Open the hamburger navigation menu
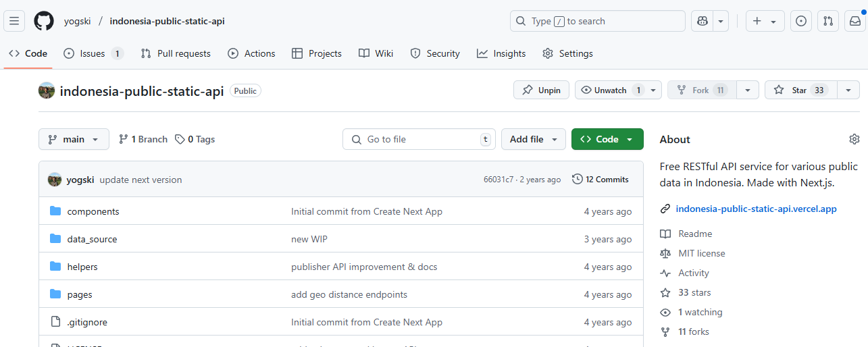 (x=14, y=21)
